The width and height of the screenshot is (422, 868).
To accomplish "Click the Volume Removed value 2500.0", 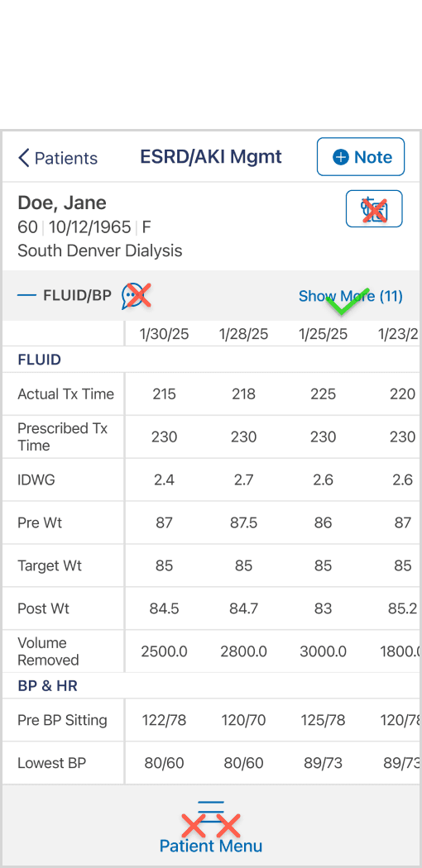I will point(164,651).
